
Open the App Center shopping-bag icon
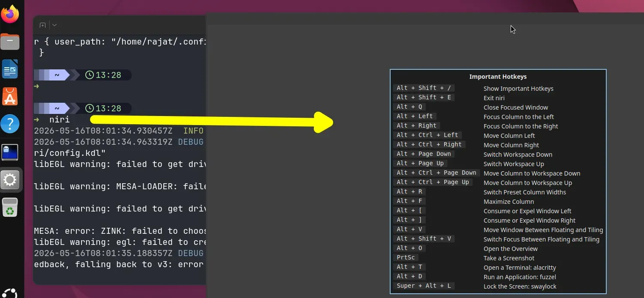point(10,97)
